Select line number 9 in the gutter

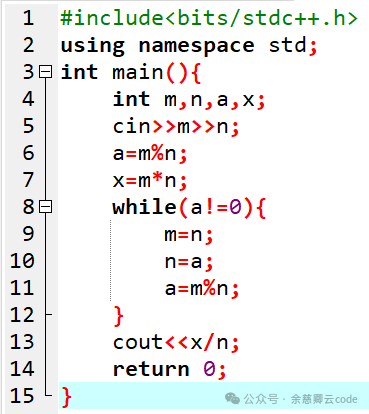click(x=28, y=234)
